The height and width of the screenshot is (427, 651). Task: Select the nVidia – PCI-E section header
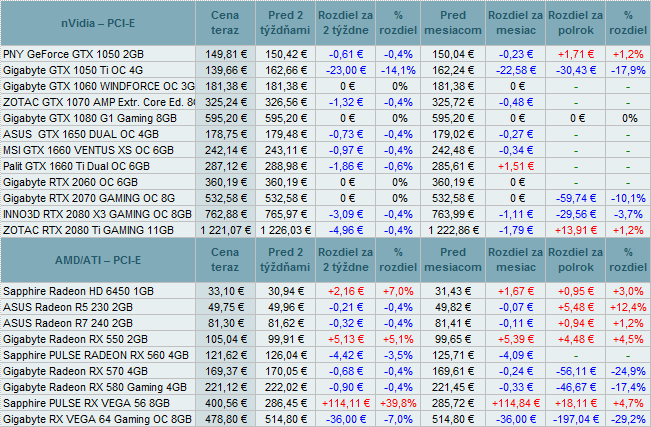(98, 23)
